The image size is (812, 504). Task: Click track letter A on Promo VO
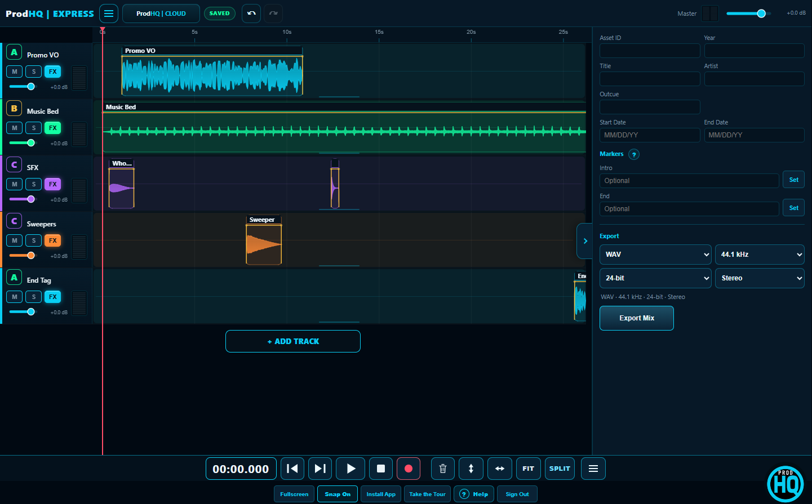point(14,52)
